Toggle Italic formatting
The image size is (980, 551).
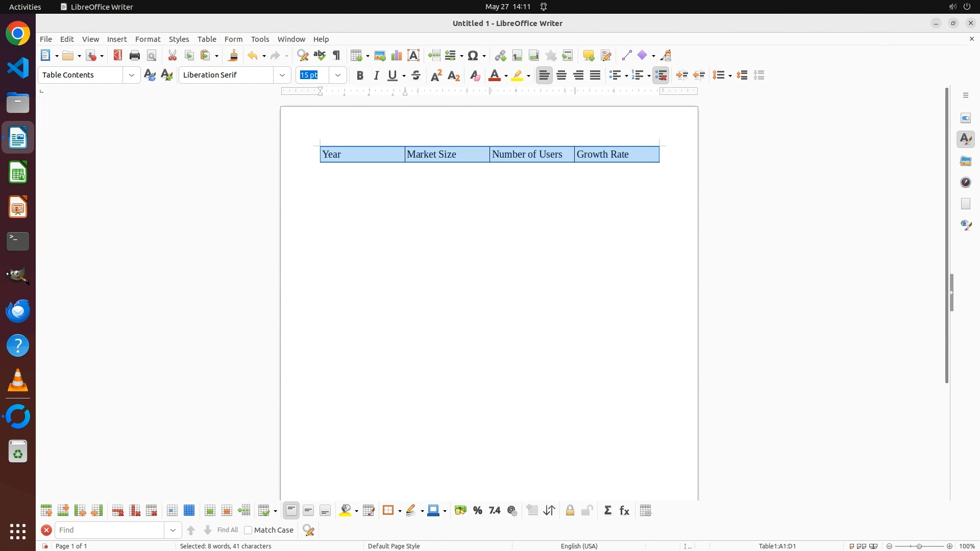(x=377, y=76)
